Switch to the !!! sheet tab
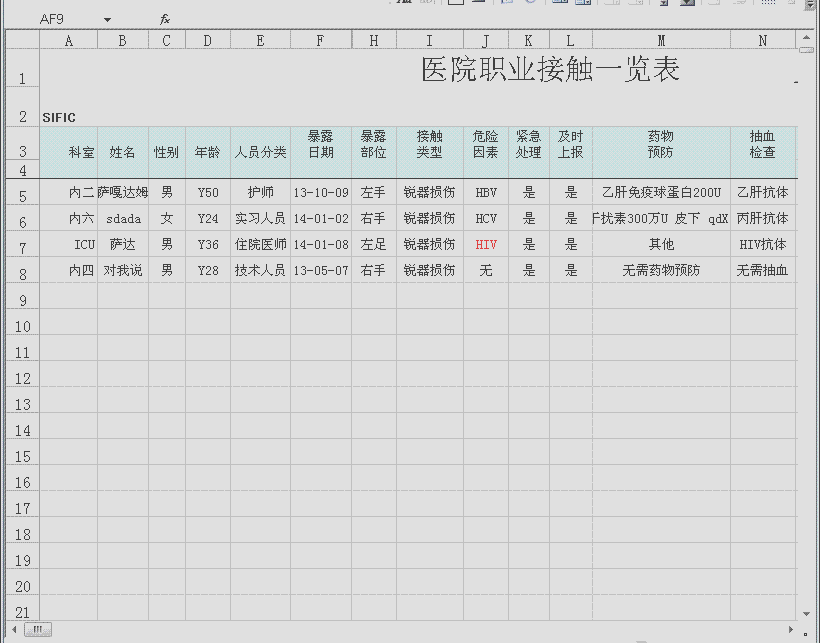The width and height of the screenshot is (820, 643). tap(36, 630)
